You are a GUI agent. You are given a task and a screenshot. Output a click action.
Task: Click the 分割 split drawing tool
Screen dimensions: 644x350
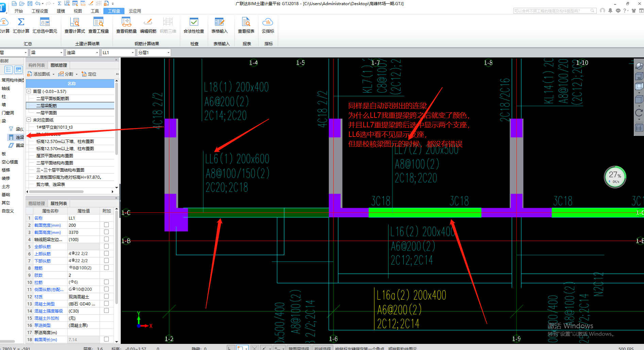click(x=66, y=74)
